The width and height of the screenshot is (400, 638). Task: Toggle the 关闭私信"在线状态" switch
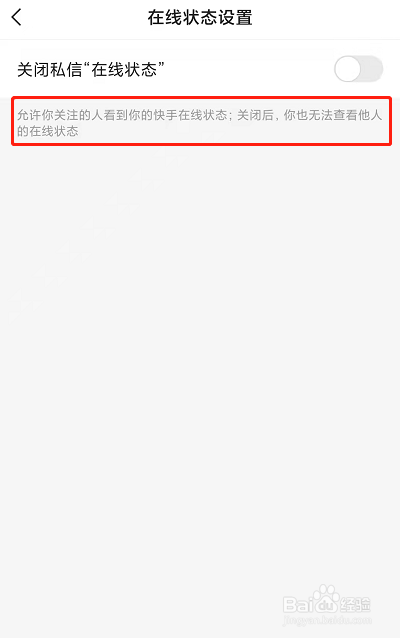click(x=358, y=69)
